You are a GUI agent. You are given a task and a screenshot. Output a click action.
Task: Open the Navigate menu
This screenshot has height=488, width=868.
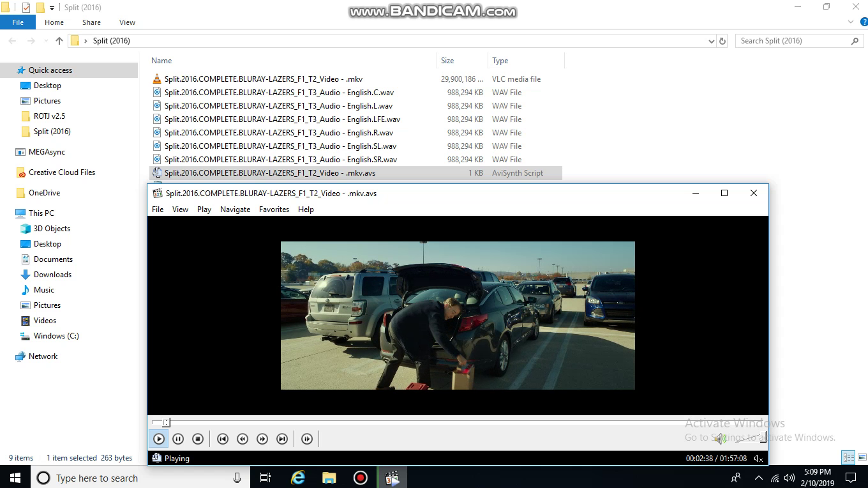click(x=235, y=210)
